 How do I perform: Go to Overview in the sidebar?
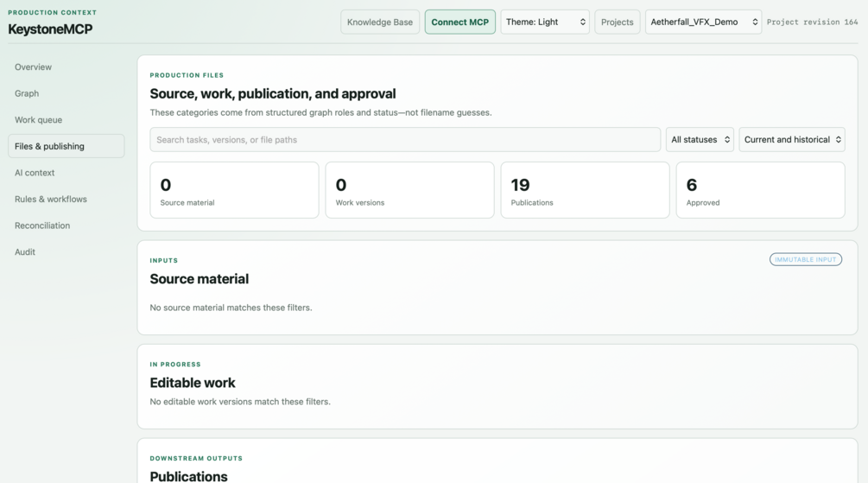pos(66,67)
